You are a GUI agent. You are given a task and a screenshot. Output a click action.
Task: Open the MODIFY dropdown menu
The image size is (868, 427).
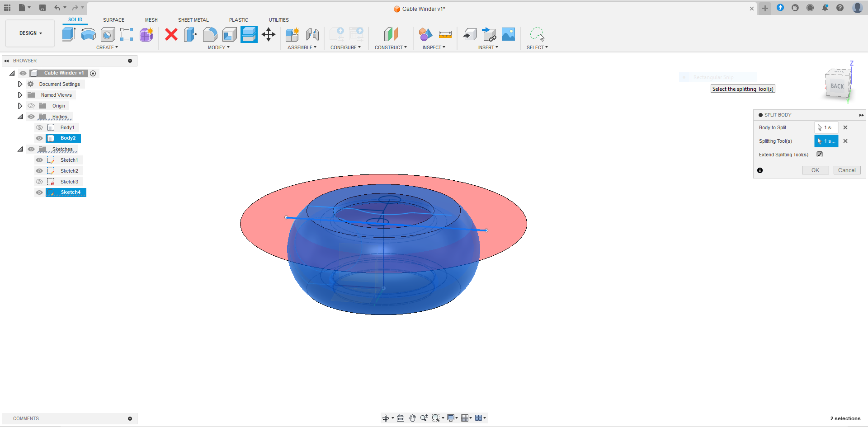[x=219, y=47]
